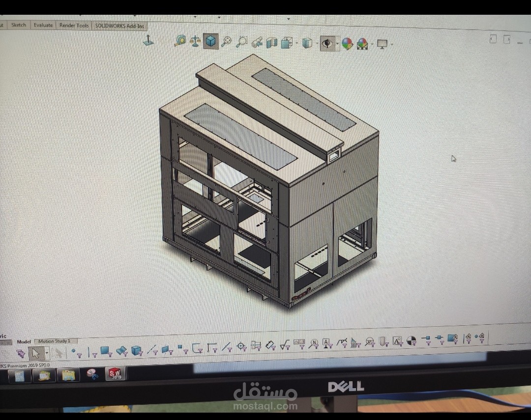The image size is (531, 420).
Task: Activate the Select arrow cursor tool
Action: (36, 353)
